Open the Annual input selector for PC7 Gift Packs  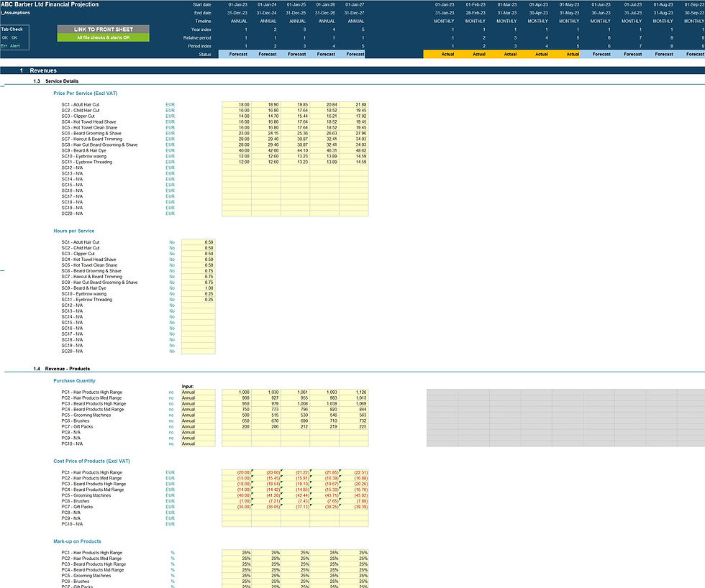(199, 427)
